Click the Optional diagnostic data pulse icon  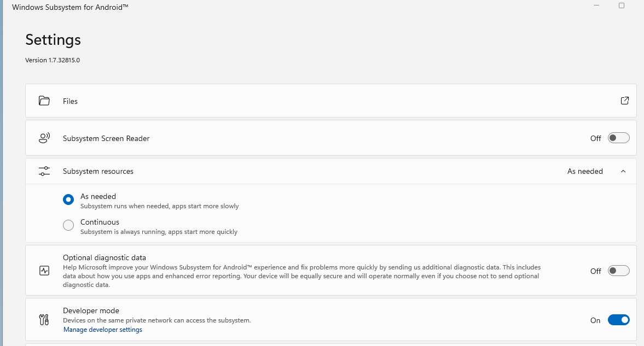[x=44, y=271]
